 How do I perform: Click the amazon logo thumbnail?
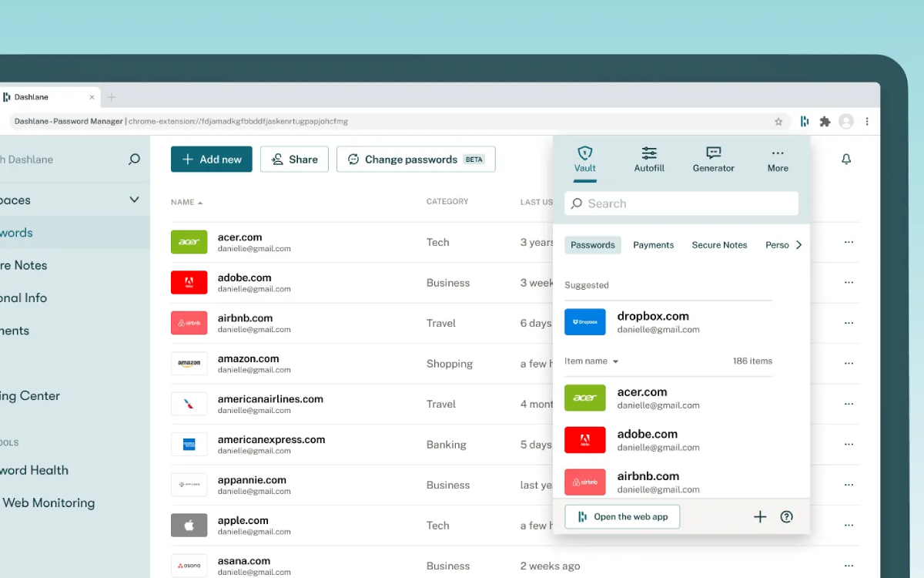tap(189, 363)
